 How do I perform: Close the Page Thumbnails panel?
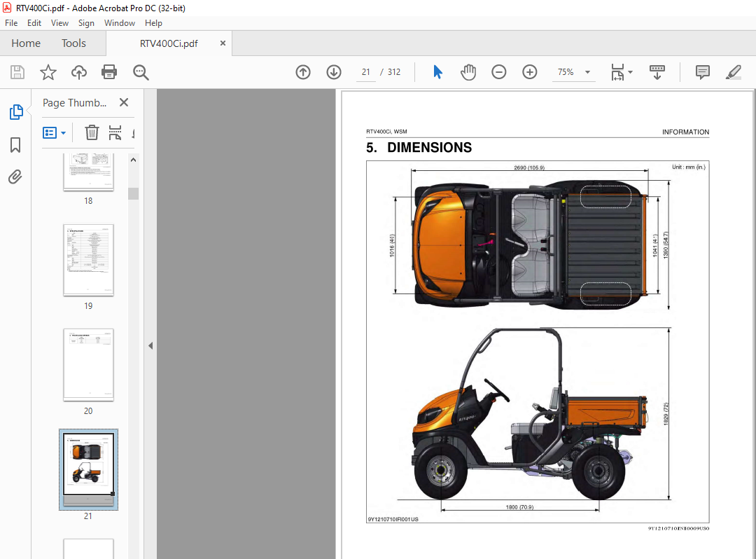point(124,102)
